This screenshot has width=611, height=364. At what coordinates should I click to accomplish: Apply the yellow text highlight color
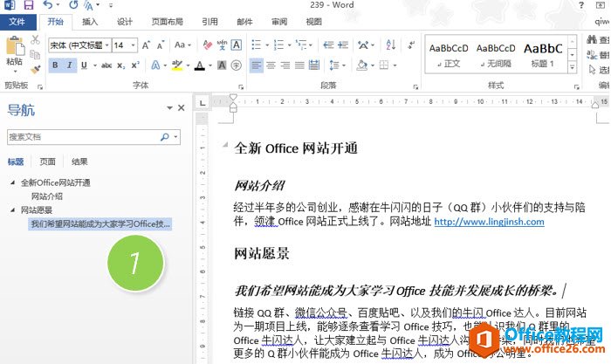point(177,65)
